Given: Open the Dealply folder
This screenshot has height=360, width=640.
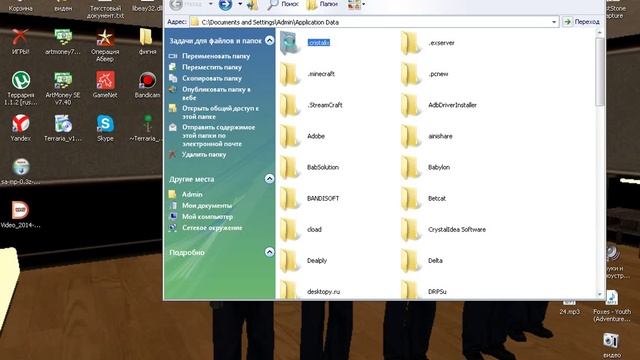Looking at the screenshot, I should pos(304,260).
